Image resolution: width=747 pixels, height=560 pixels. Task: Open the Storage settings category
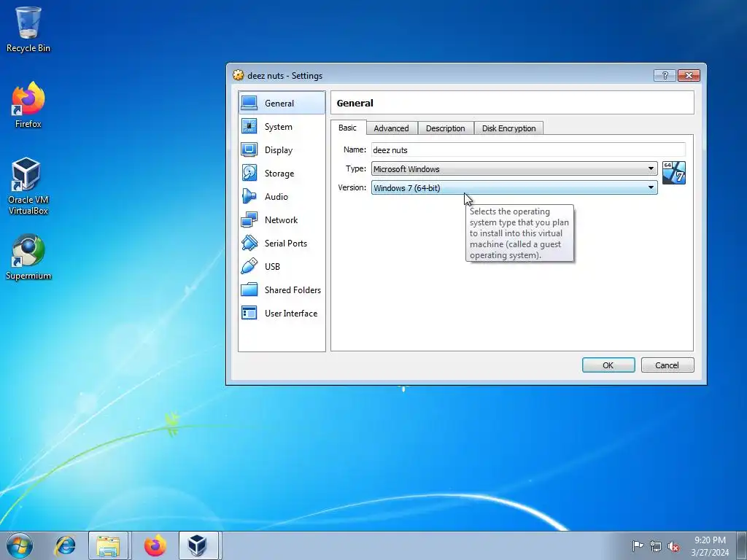282,174
